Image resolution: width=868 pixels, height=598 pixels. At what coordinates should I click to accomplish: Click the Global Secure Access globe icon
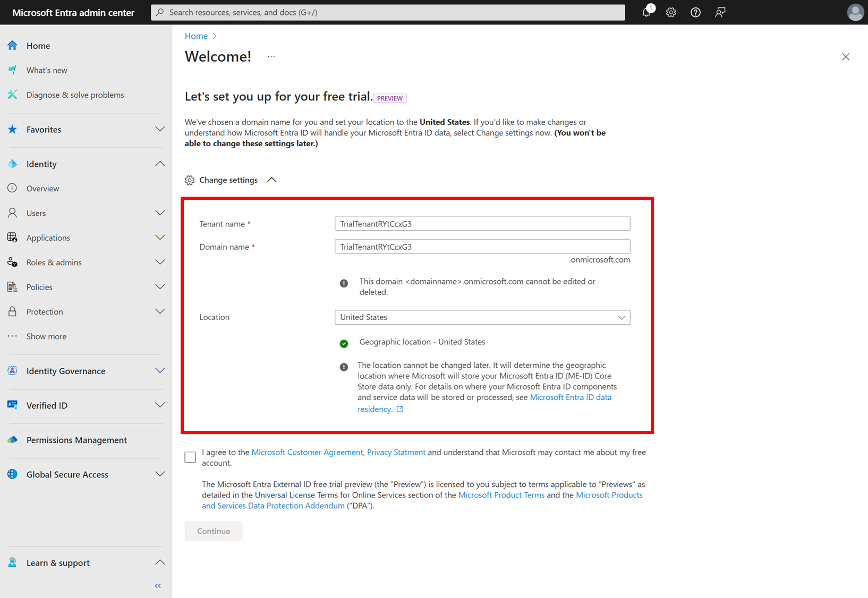pos(12,474)
